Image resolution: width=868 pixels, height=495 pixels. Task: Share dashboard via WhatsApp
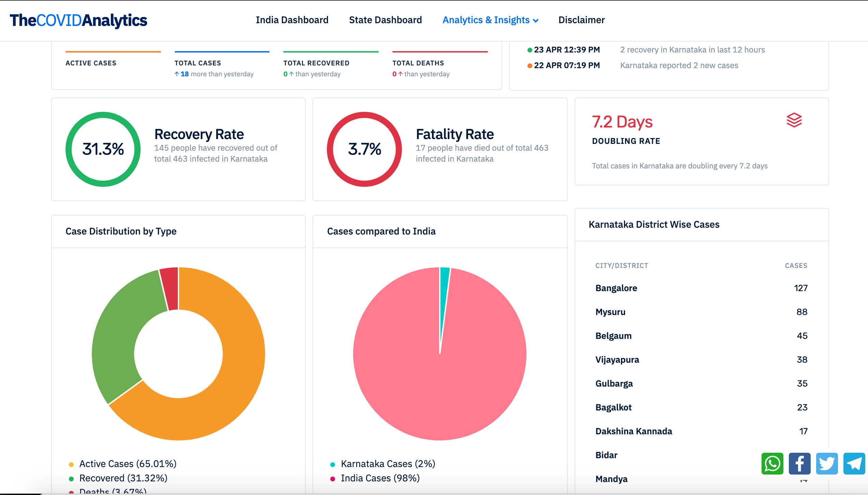click(x=772, y=464)
